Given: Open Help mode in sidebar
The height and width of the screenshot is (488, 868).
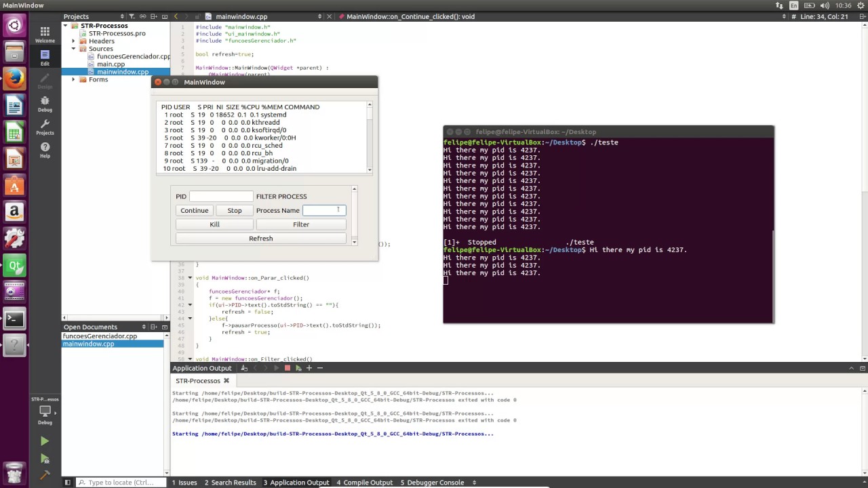Looking at the screenshot, I should coord(45,150).
